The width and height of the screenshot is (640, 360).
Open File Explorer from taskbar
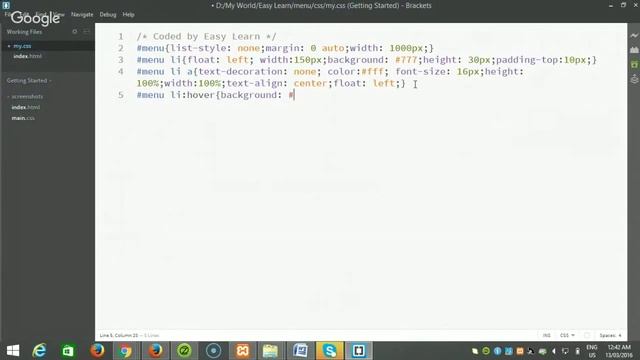270,351
